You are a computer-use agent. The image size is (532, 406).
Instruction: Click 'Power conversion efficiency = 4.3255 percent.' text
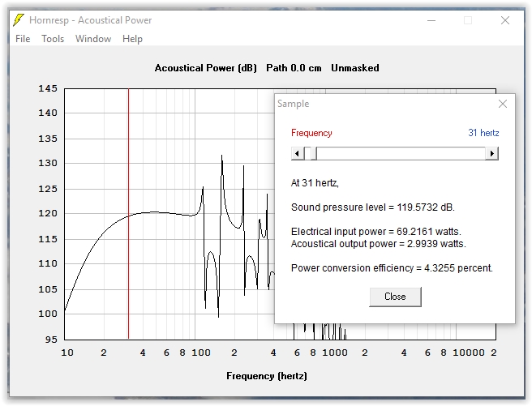point(392,268)
